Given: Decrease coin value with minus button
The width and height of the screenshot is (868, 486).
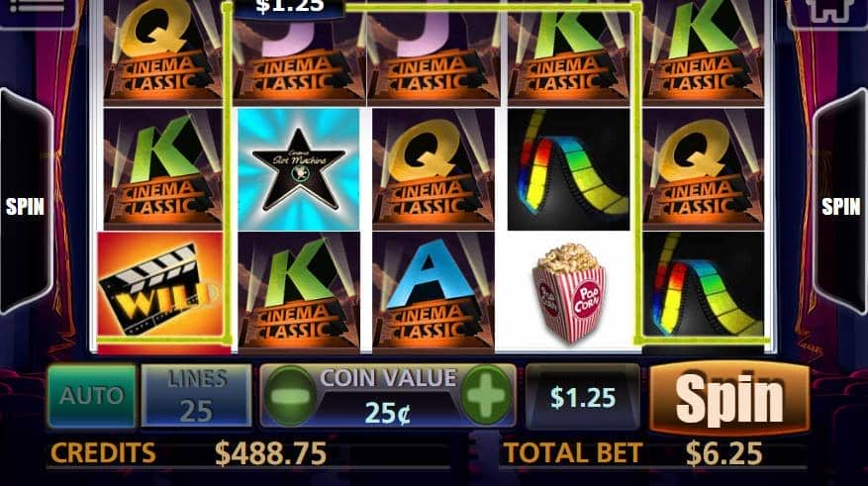Looking at the screenshot, I should tap(290, 395).
